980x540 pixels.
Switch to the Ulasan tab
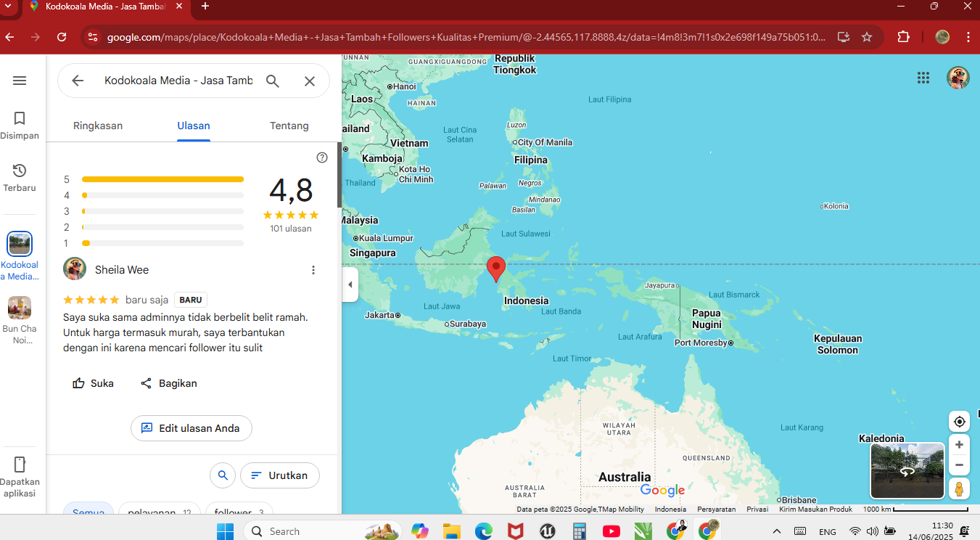(x=194, y=126)
